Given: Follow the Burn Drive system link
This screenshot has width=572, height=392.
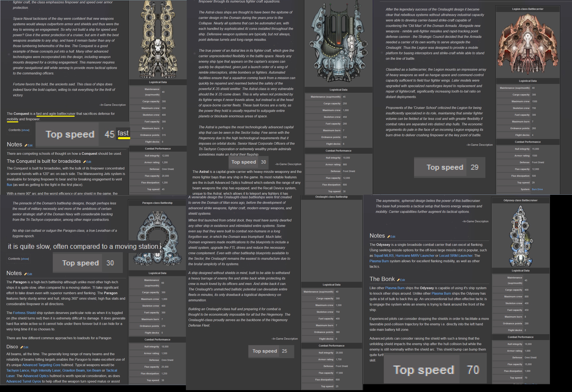Looking at the screenshot, I should (537, 189).
